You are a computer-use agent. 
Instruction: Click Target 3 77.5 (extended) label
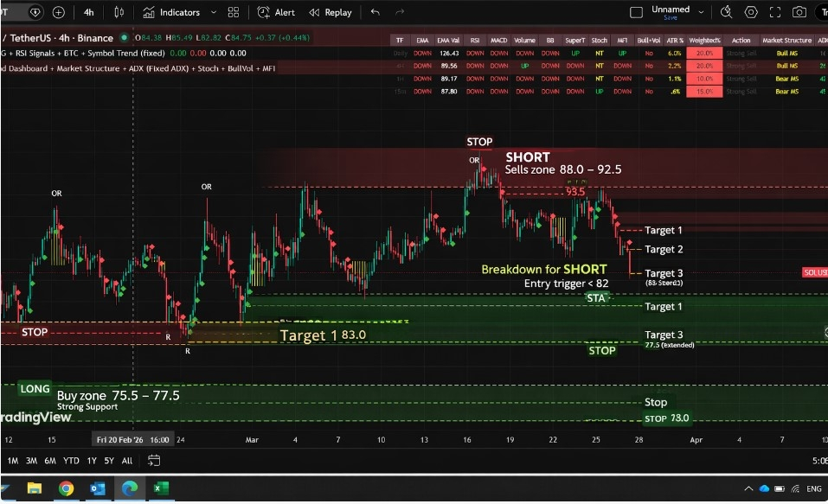[x=669, y=338]
